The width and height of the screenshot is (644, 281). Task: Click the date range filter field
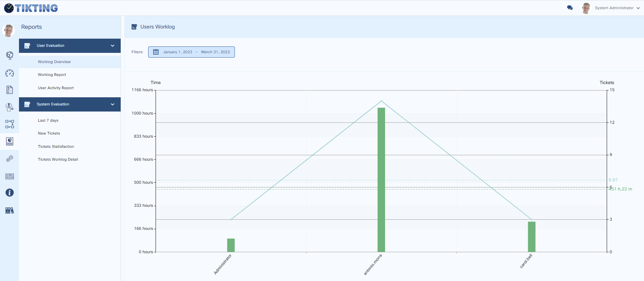click(191, 52)
